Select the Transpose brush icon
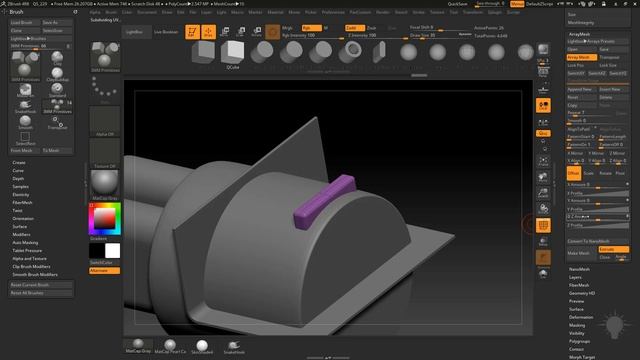Image resolution: width=640 pixels, height=360 pixels. point(57,122)
